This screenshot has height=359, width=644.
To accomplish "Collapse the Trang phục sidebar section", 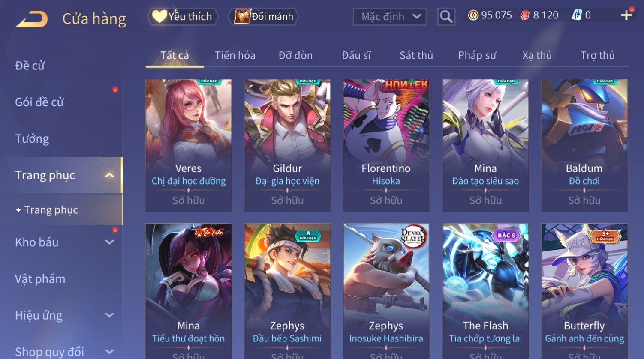I will (110, 175).
